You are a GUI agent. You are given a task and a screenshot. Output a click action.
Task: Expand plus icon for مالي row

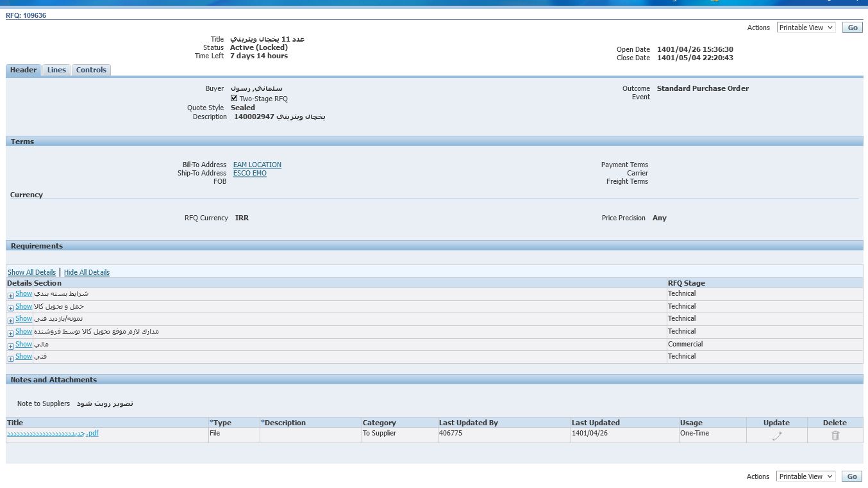[x=10, y=346]
